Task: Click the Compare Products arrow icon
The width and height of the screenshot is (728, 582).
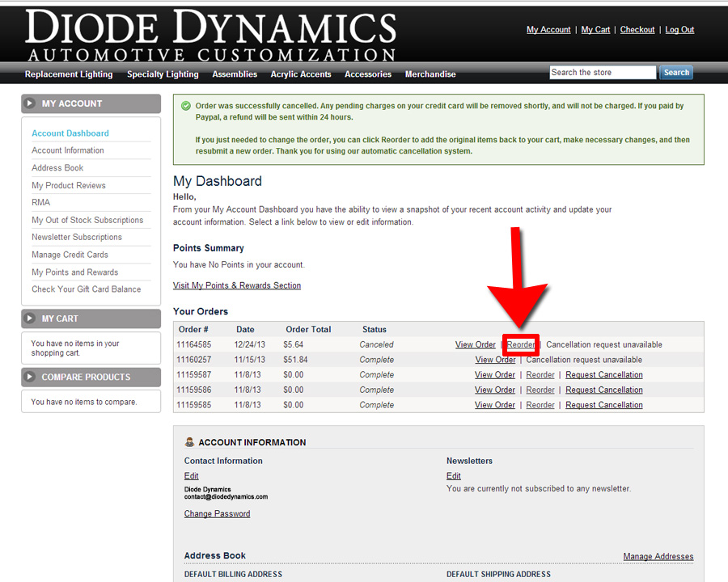Action: point(30,377)
